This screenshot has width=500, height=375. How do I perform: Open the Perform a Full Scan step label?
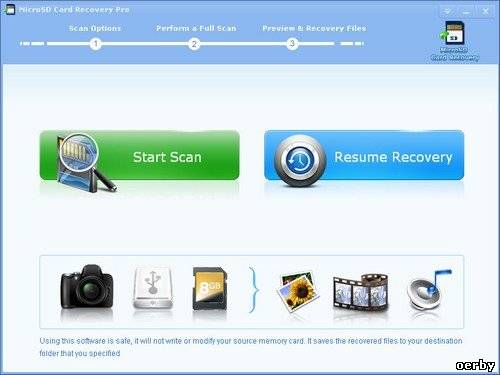(x=196, y=28)
